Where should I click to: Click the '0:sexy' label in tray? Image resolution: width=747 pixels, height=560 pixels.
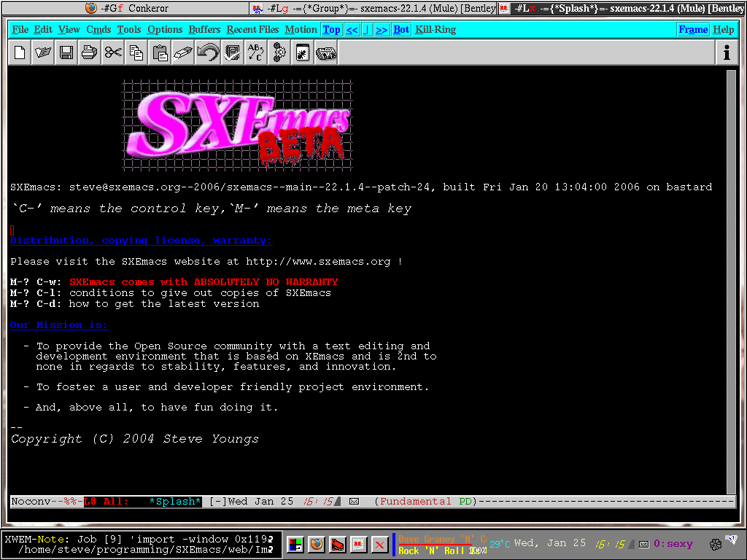tap(673, 543)
